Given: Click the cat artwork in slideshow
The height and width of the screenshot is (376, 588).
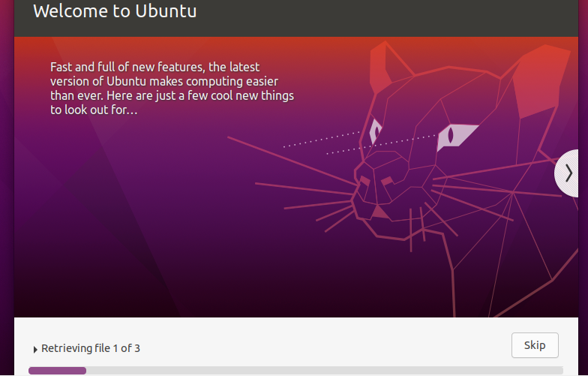Looking at the screenshot, I should click(x=405, y=179).
